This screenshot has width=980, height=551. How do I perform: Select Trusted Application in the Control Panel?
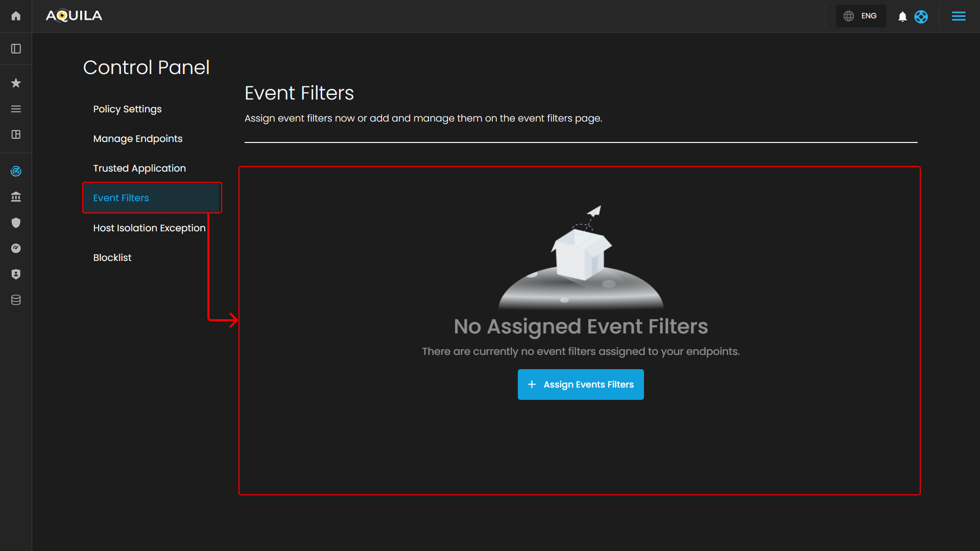139,169
